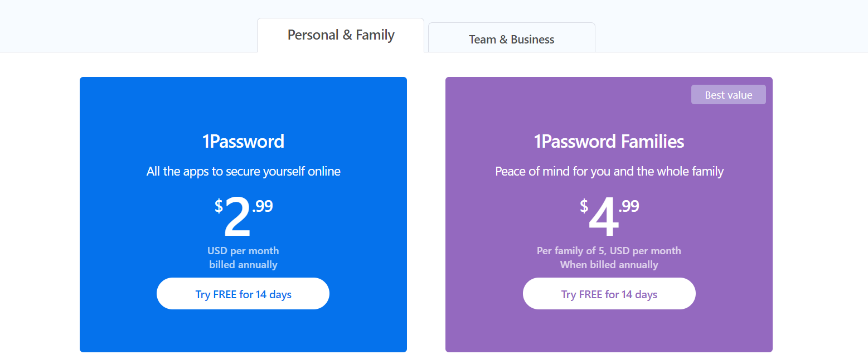
Task: Switch to the Personal & Family tab
Action: [341, 35]
